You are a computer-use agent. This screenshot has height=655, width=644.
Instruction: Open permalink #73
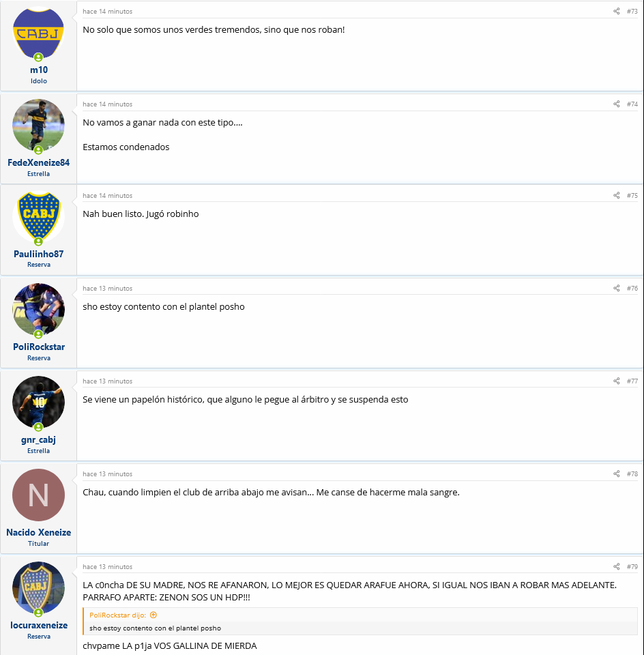(x=632, y=12)
